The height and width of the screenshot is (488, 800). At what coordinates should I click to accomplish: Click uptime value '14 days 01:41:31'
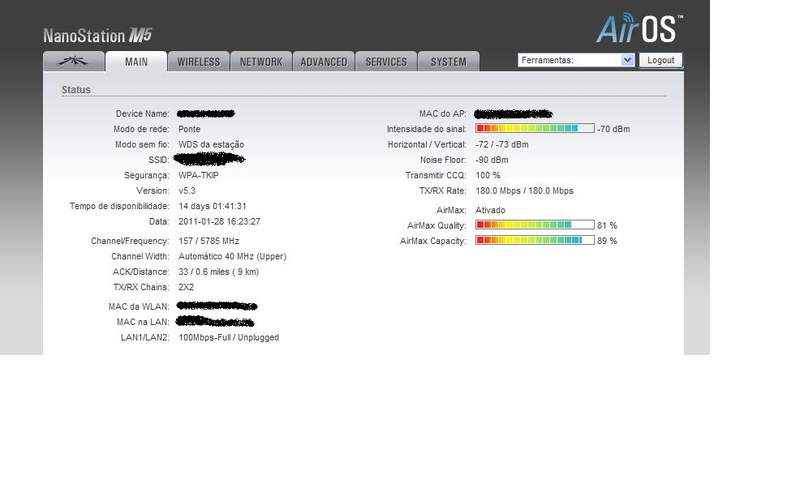tap(212, 206)
